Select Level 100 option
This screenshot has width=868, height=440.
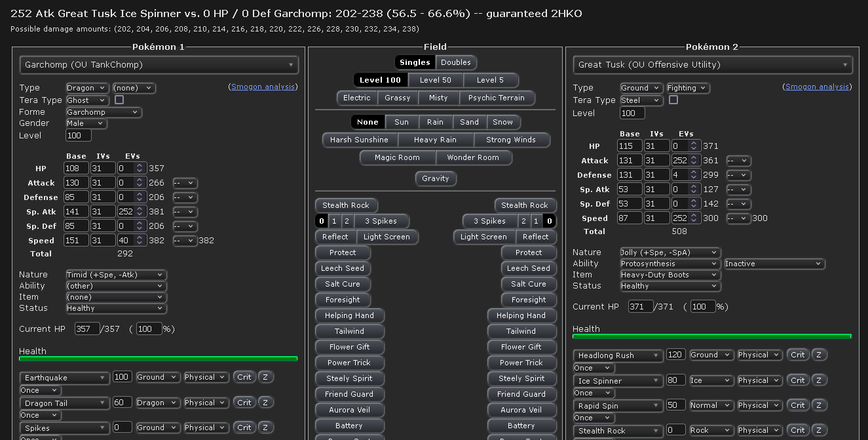pos(381,80)
